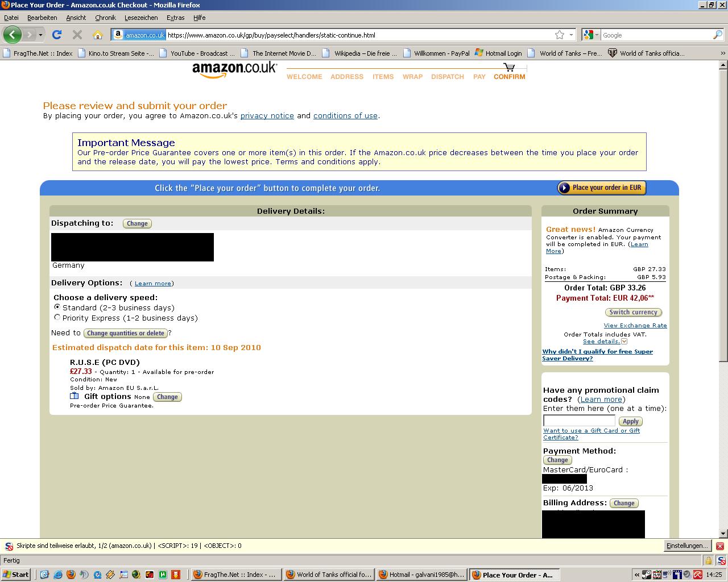Open NoScript Einstellungen button
The image size is (728, 582).
tap(687, 546)
